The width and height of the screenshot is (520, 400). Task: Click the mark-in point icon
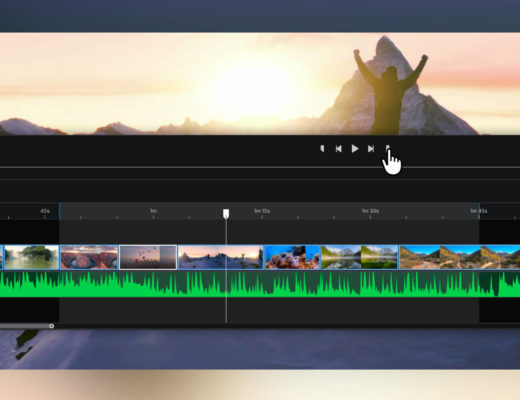(x=322, y=148)
